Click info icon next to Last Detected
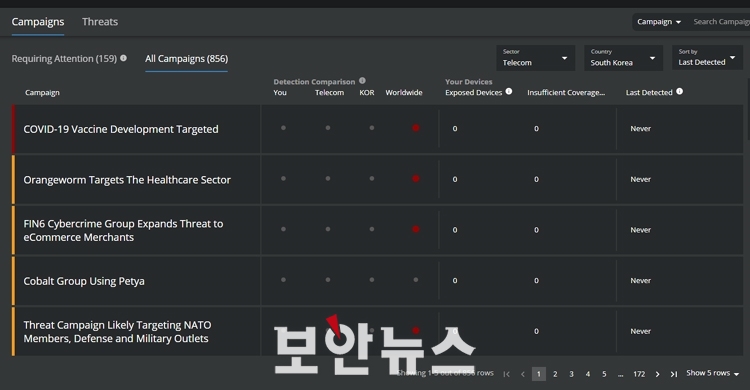750x390 pixels. [x=680, y=91]
